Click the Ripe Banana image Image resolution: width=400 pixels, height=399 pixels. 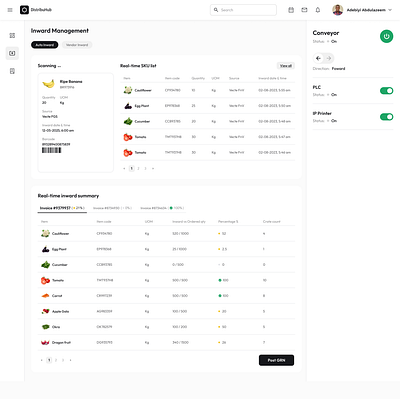pos(49,84)
